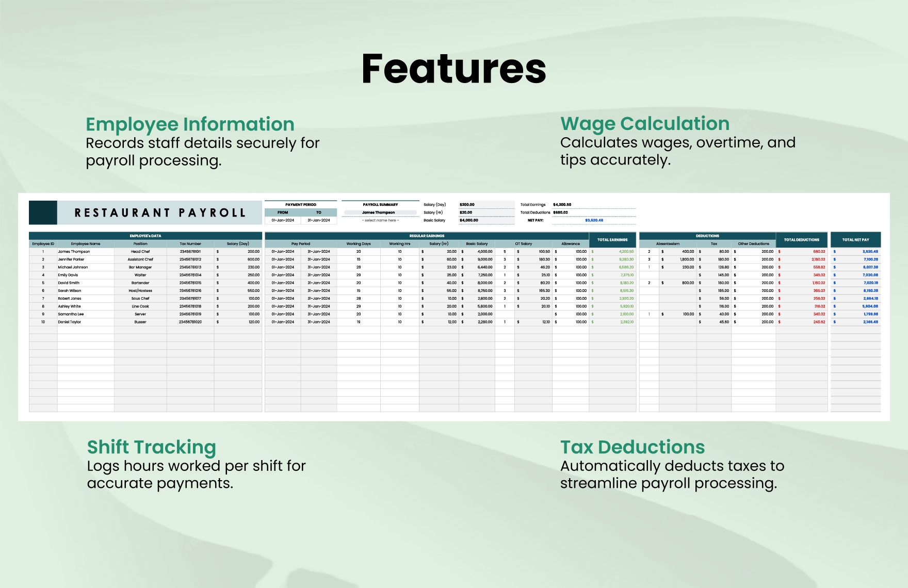The height and width of the screenshot is (588, 908).
Task: Select the OT Salary column header
Action: pos(523,244)
